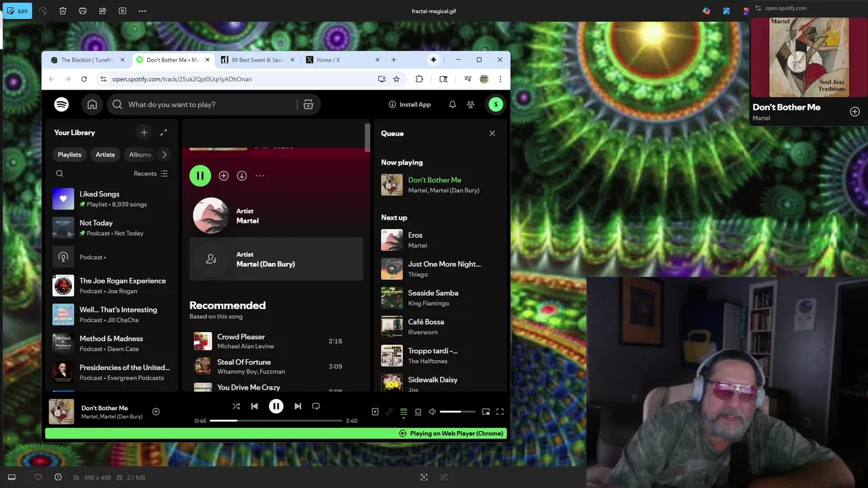Rotate image icon in Photos toolbar

pyautogui.click(x=43, y=11)
